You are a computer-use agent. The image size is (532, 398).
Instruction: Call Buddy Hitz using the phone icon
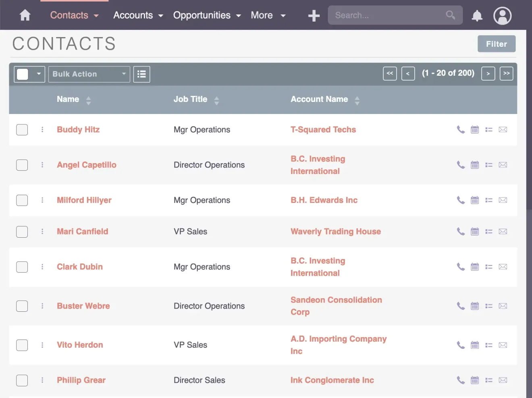pos(461,130)
